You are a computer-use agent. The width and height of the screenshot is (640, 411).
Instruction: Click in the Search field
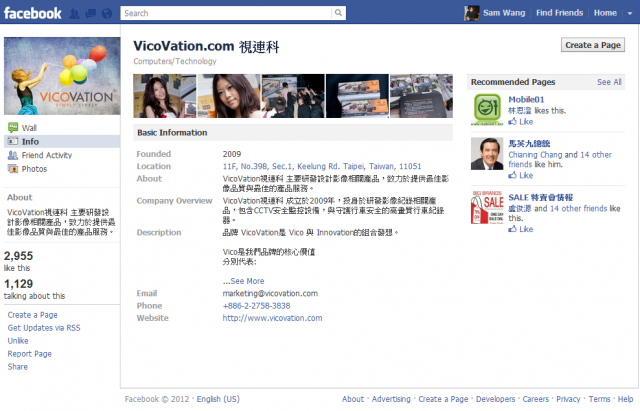point(226,13)
